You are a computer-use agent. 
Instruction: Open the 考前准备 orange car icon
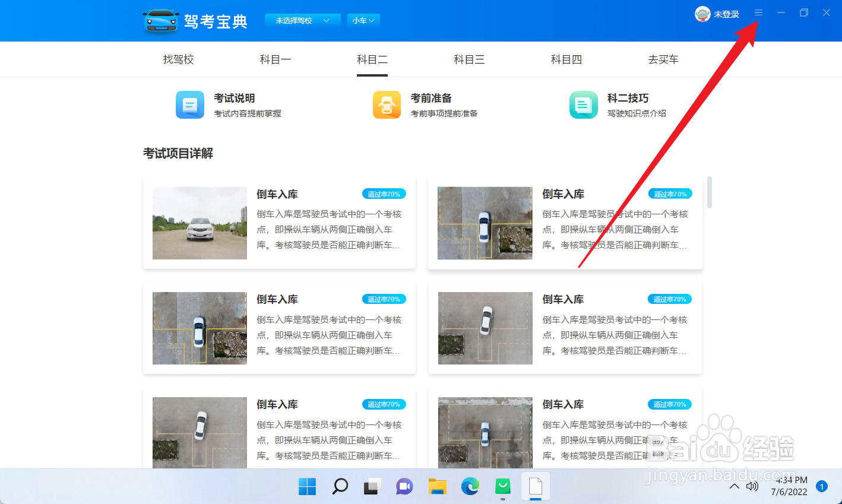click(x=387, y=105)
